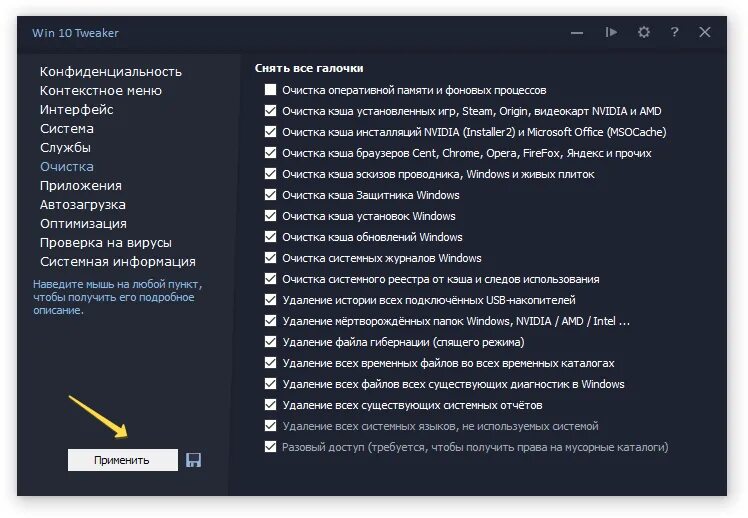Open the help question mark icon
748x518 pixels.
(675, 32)
